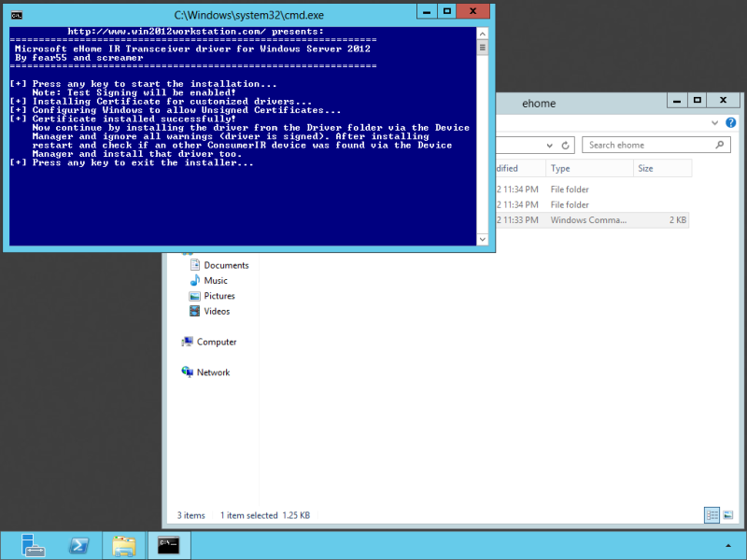Minimize the ehome window

coord(676,100)
